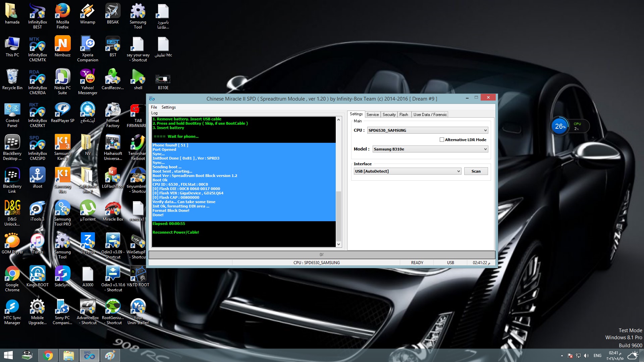Open the File menu
Screen dimensions: 644x362
tap(154, 107)
